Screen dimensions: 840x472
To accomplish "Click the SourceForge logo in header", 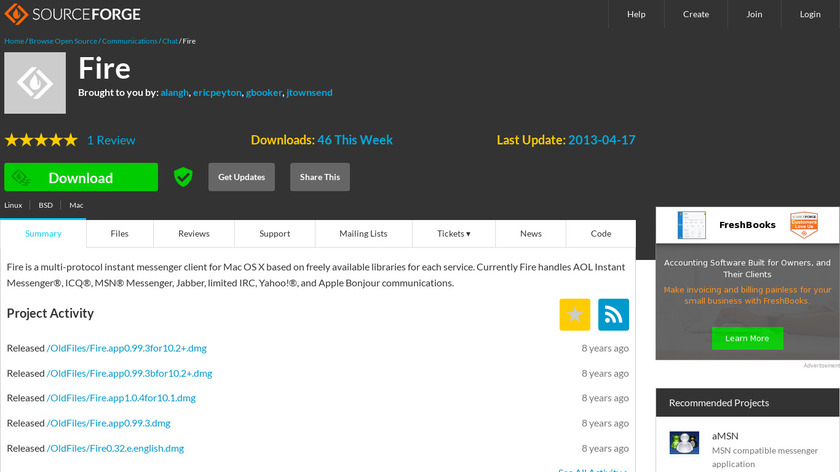I will tap(72, 14).
